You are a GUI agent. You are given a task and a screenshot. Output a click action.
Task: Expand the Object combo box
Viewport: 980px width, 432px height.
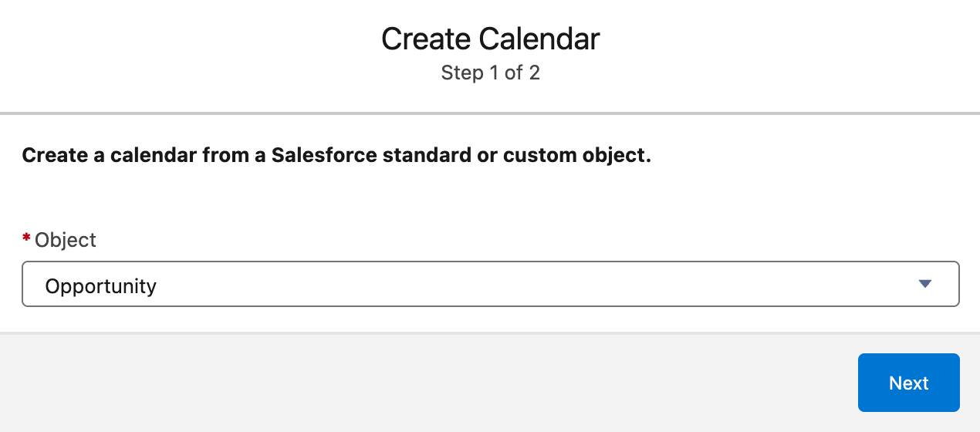490,284
